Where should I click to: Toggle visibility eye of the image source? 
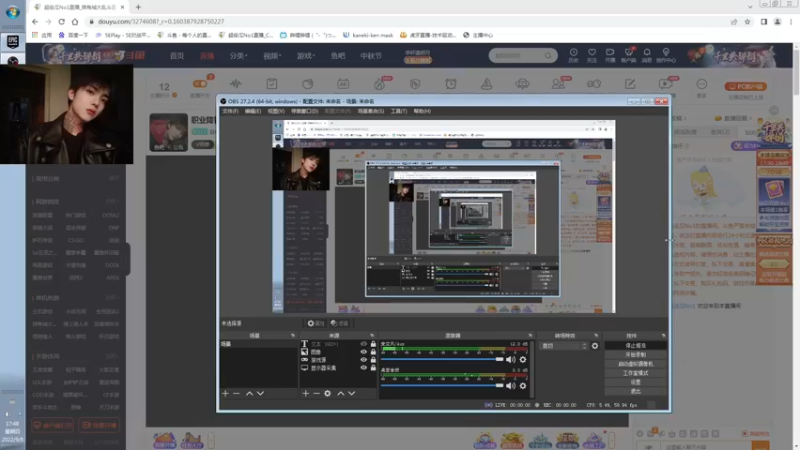click(363, 352)
